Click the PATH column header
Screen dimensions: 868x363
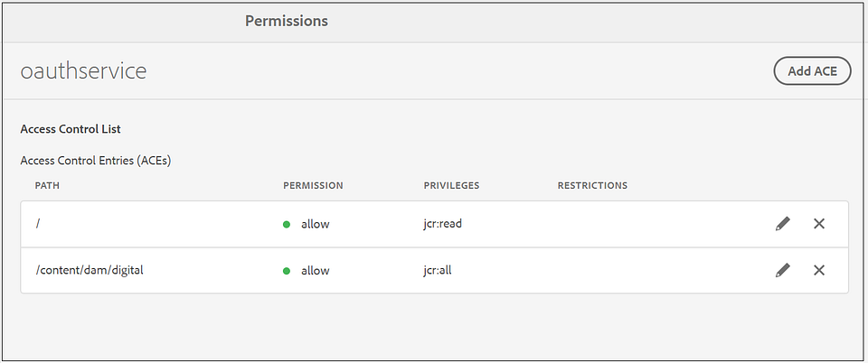point(47,186)
